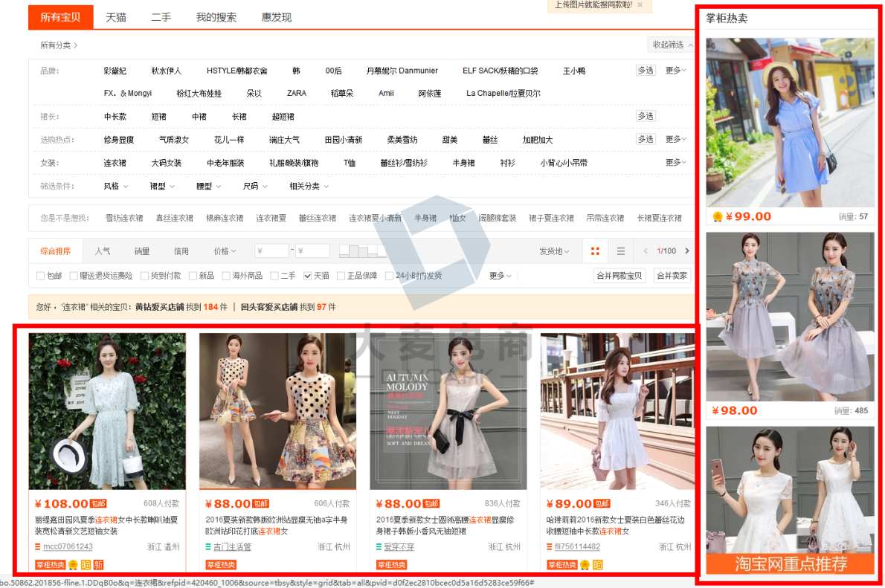Expand the 腰型 filter dropdown
The image size is (885, 588).
(208, 187)
